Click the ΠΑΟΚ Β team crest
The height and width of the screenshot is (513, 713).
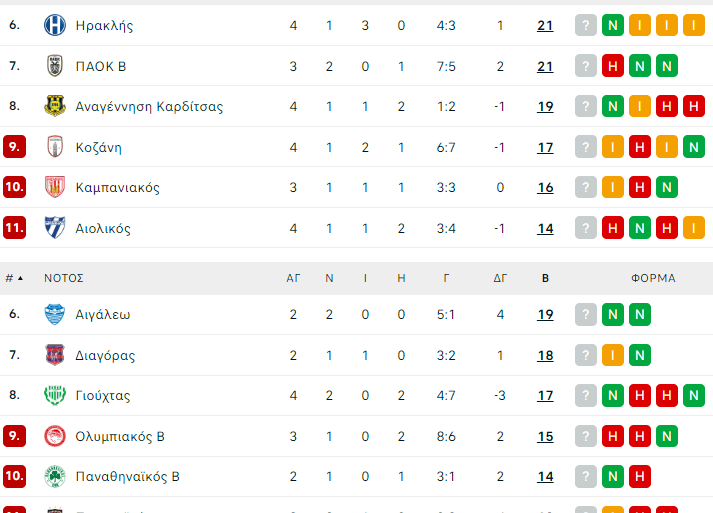tap(55, 66)
